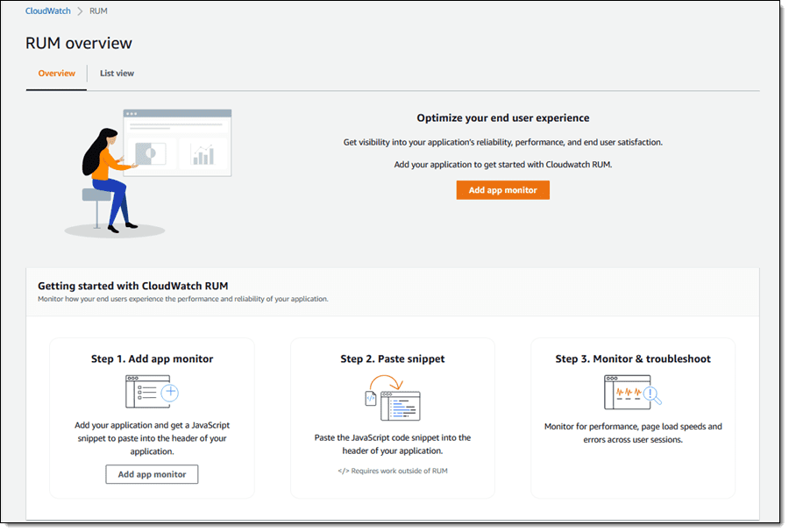Viewport: 789px width, 532px height.
Task: Click the Step 2 paste snippet icon
Action: coord(393,397)
